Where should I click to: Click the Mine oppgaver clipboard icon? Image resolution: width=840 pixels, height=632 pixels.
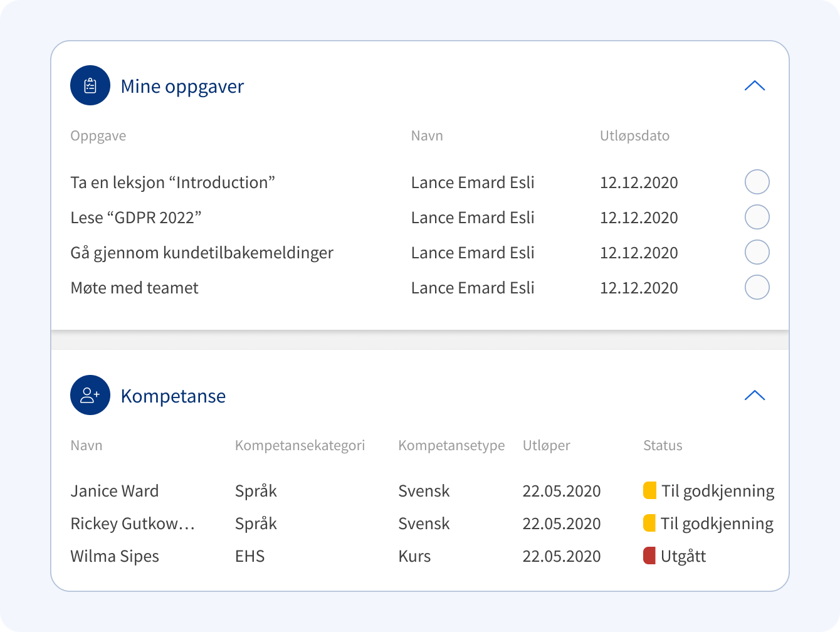[x=90, y=85]
